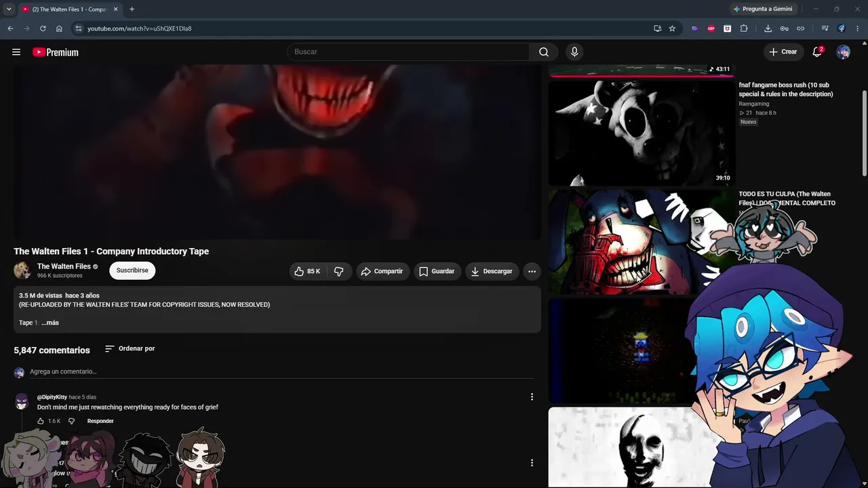Open the media controls toolbar icon
Image resolution: width=868 pixels, height=488 pixels.
[825, 28]
